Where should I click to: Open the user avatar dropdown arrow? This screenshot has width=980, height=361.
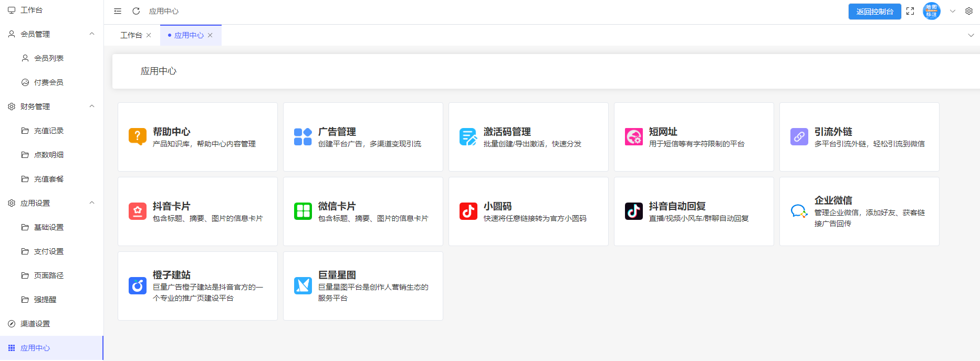point(952,11)
